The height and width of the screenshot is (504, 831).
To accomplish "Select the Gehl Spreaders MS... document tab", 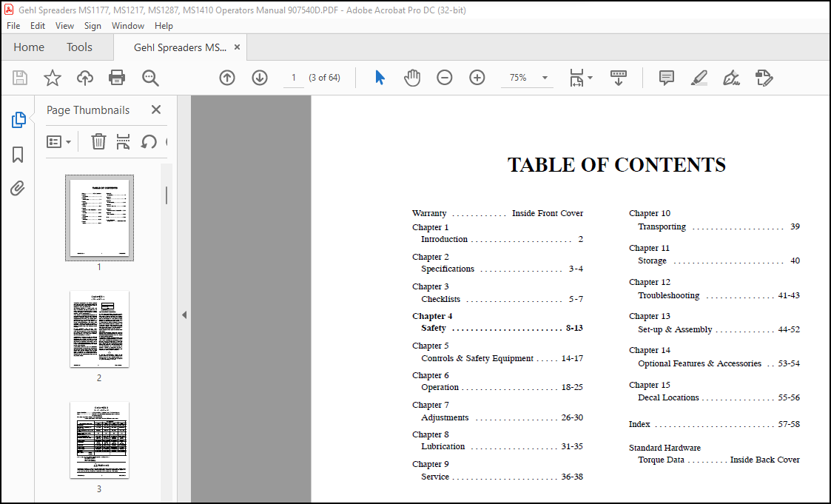I will point(180,47).
